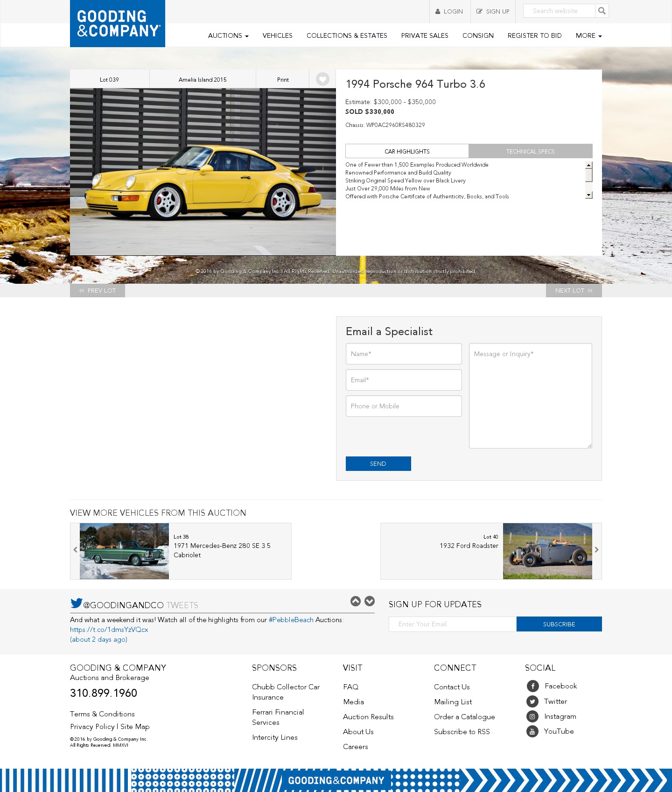Image resolution: width=672 pixels, height=792 pixels.
Task: Slide vehicle carousel right arrow
Action: pyautogui.click(x=596, y=550)
